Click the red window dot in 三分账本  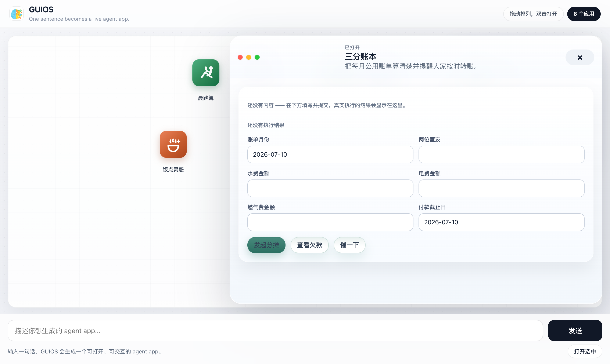(x=240, y=57)
